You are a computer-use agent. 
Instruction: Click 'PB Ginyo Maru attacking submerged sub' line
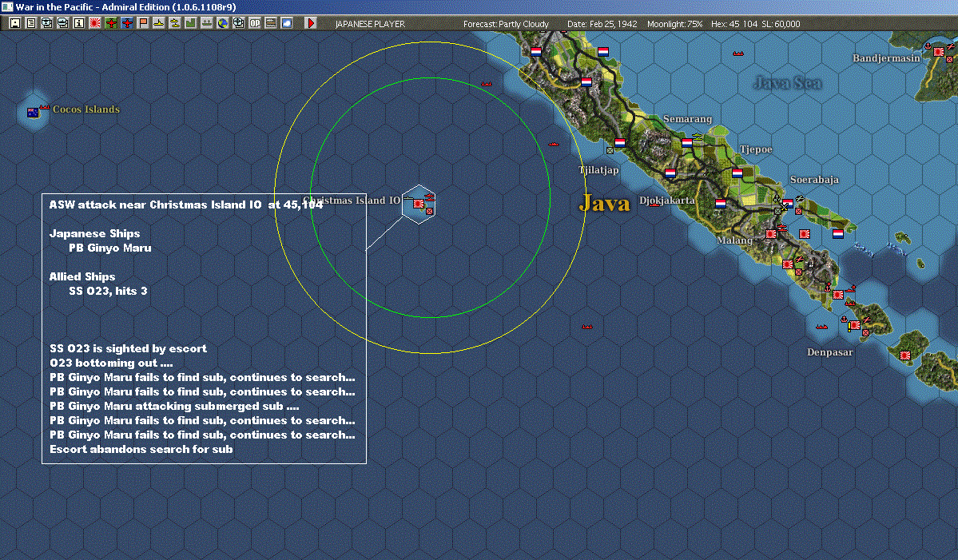[174, 406]
